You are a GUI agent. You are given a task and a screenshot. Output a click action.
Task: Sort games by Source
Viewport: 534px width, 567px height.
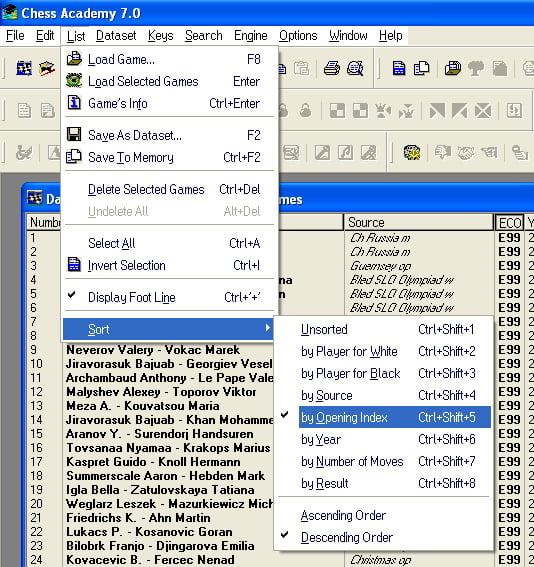click(x=384, y=396)
